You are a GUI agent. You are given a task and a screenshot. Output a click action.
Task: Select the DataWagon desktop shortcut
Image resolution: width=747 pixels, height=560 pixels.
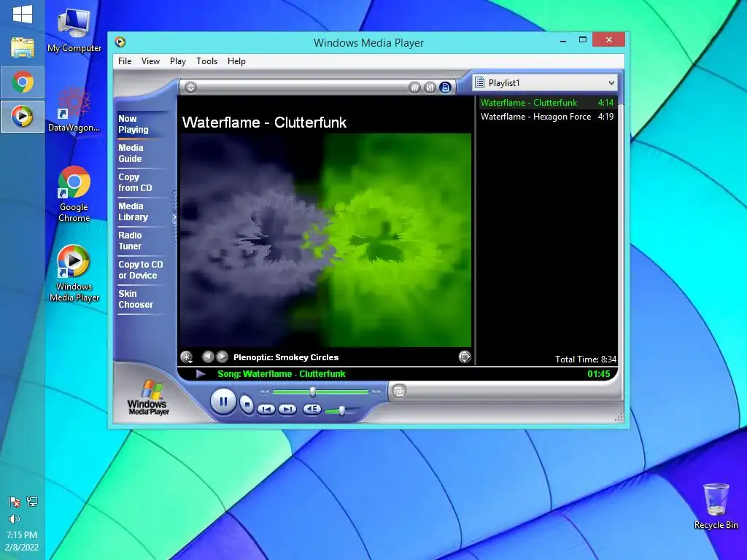(74, 109)
